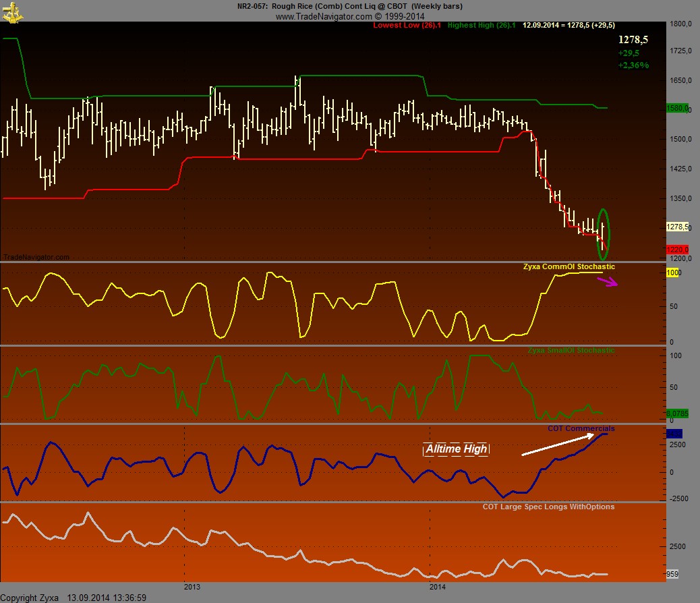Select the Highest High (26).1 legend label
The height and width of the screenshot is (603, 700).
(482, 25)
